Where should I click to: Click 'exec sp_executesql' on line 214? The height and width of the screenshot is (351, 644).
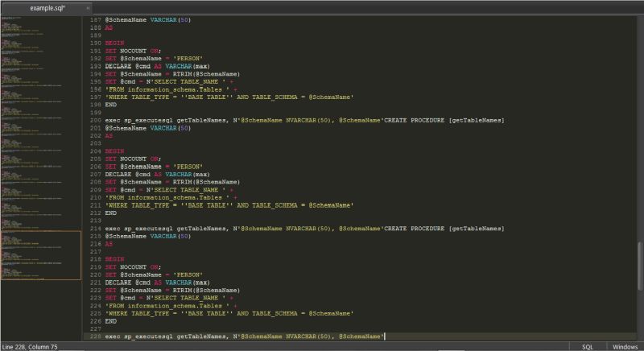138,229
